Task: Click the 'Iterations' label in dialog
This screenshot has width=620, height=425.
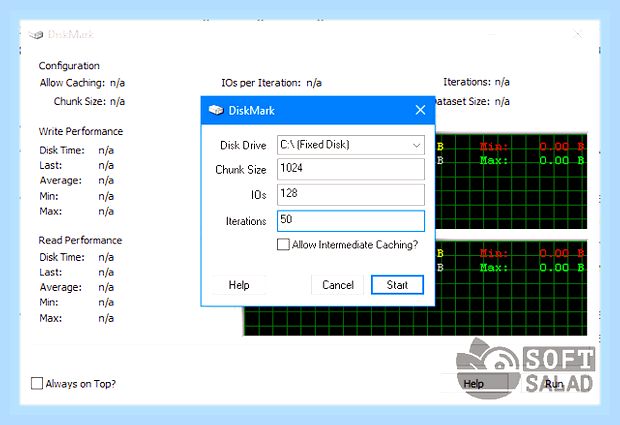Action: 246,221
